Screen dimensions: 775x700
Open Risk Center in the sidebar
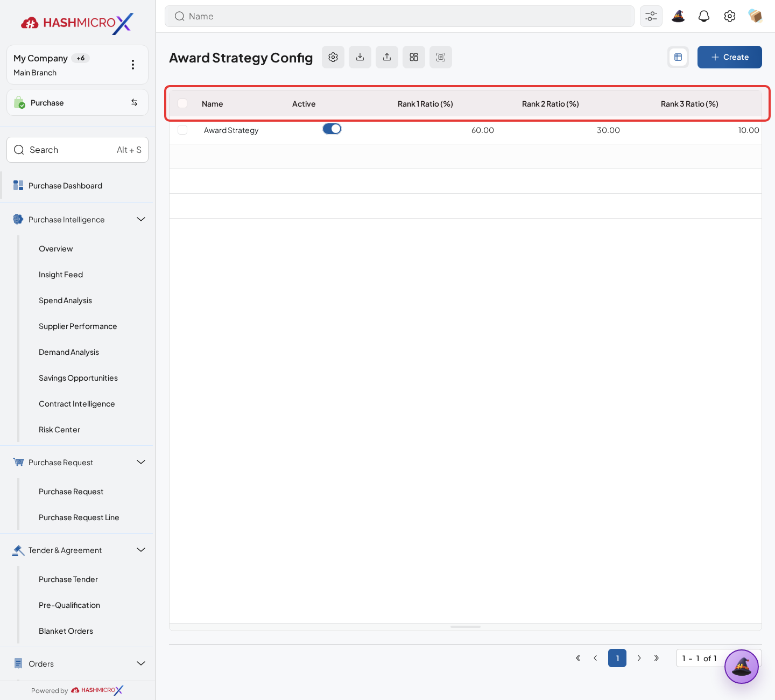[x=59, y=430]
